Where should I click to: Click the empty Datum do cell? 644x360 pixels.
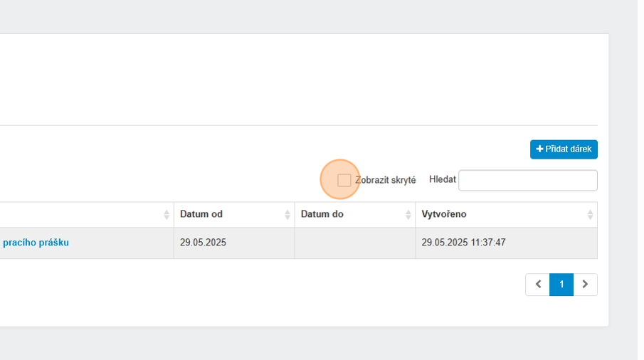(x=354, y=243)
